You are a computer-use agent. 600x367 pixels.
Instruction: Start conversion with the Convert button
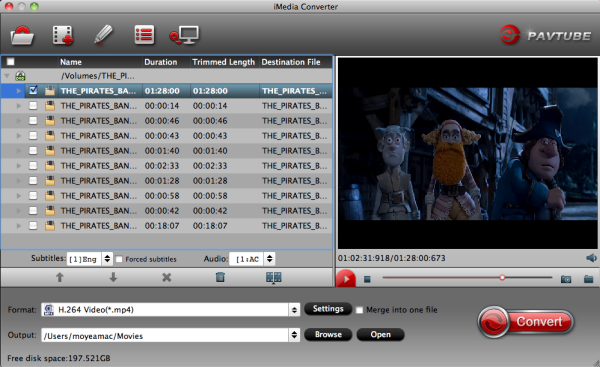[526, 321]
